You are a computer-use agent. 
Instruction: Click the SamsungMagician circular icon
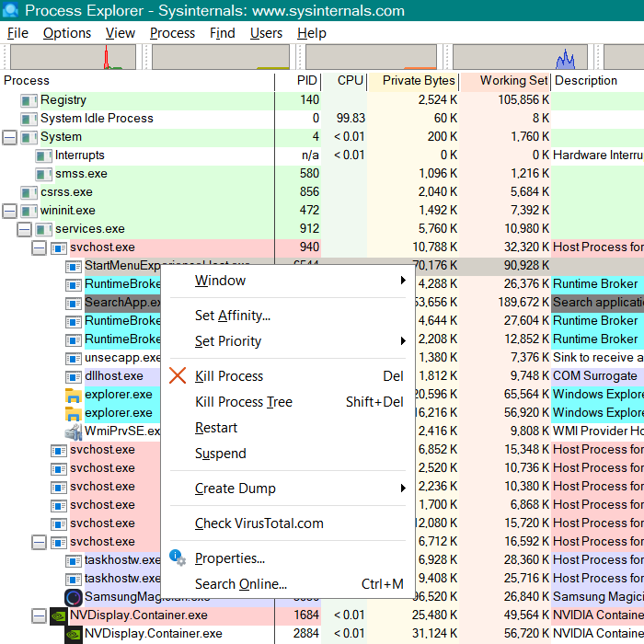[73, 598]
